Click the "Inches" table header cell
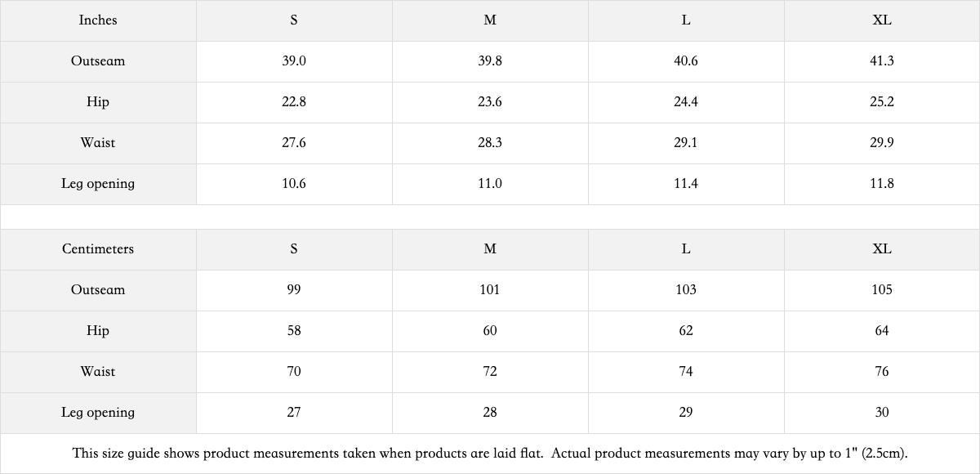Image resolution: width=980 pixels, height=474 pixels. 98,20
